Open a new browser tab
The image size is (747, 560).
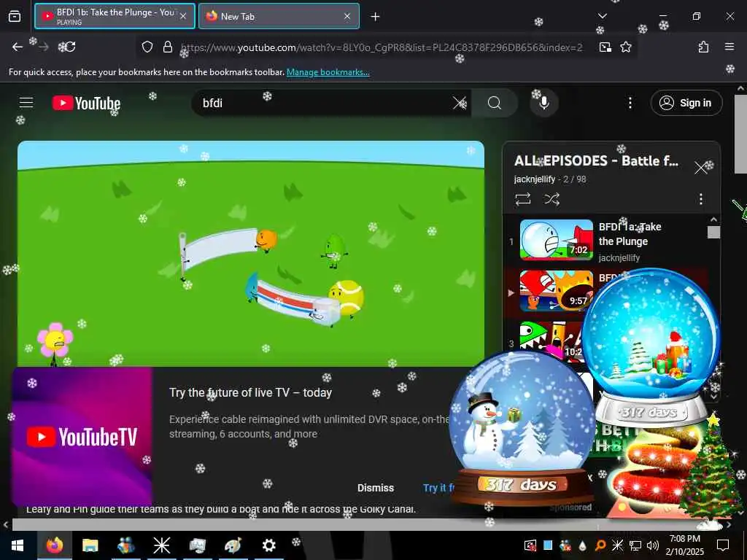(x=375, y=17)
